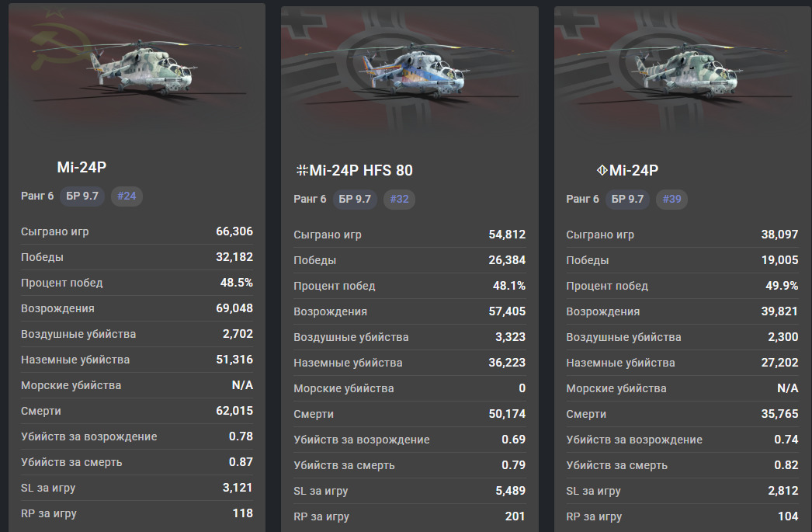Select the 48.1% win rate value
812x532 pixels.
click(509, 286)
